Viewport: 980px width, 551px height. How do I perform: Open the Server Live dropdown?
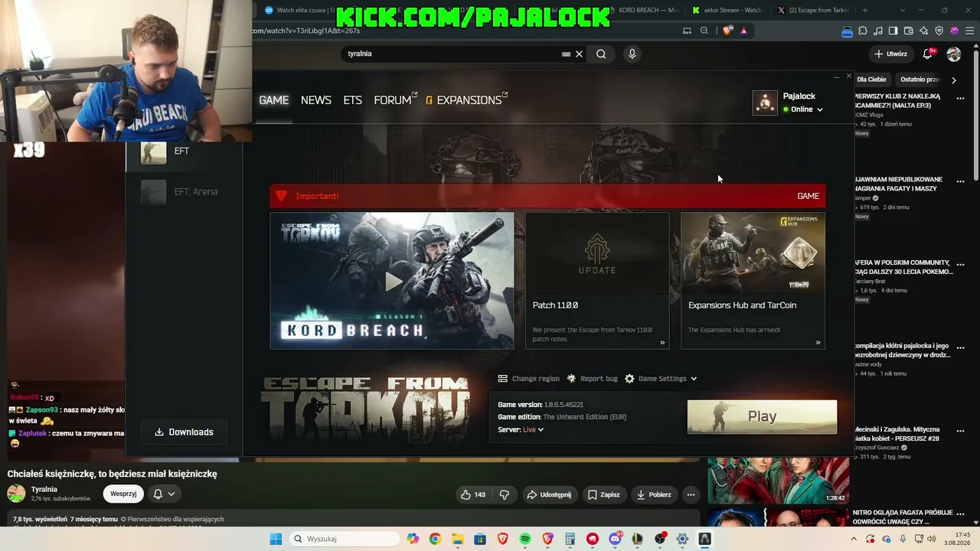click(x=533, y=430)
